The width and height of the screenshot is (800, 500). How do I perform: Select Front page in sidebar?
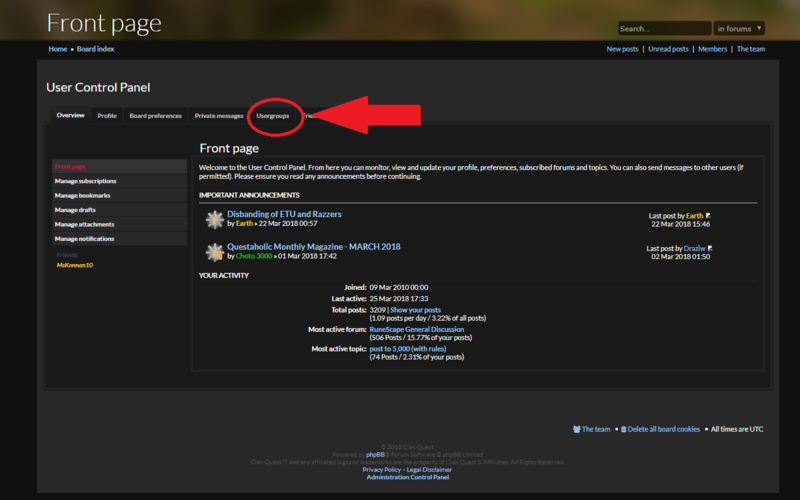click(119, 166)
